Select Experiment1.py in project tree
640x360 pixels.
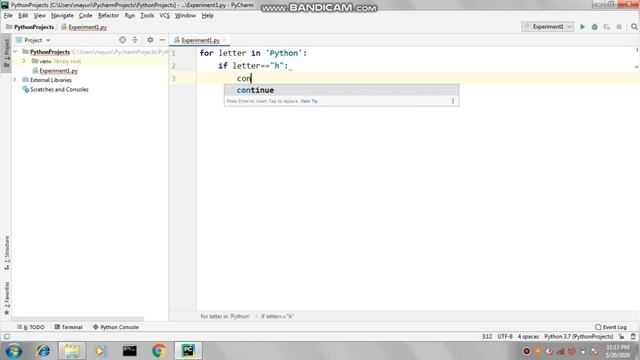[x=58, y=71]
